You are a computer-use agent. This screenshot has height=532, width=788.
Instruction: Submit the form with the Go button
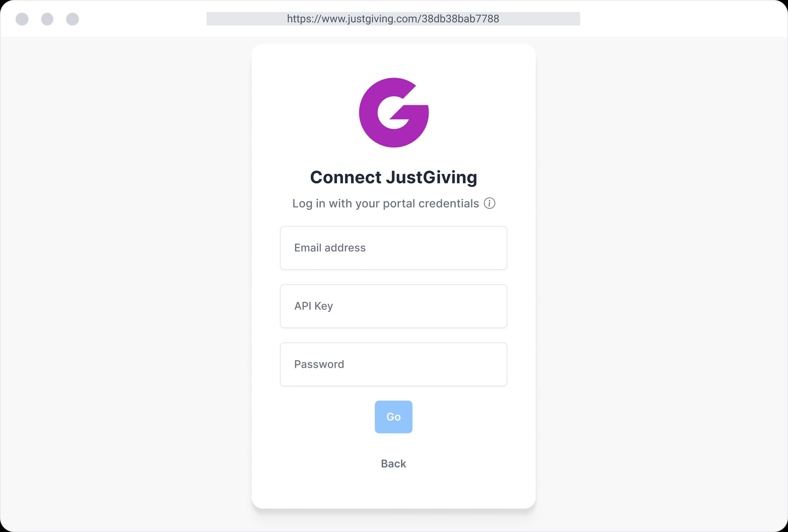[x=393, y=417]
